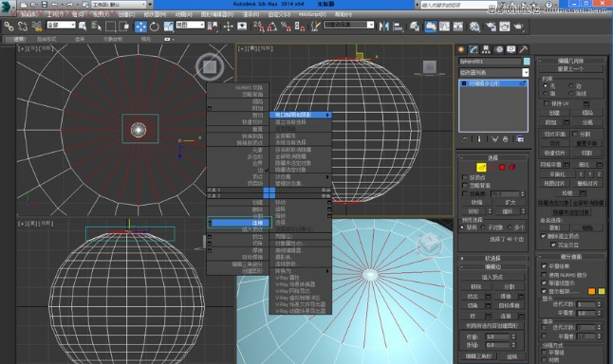Image resolution: width=613 pixels, height=364 pixels.
Task: Click the Align tool icon
Action: click(x=398, y=27)
